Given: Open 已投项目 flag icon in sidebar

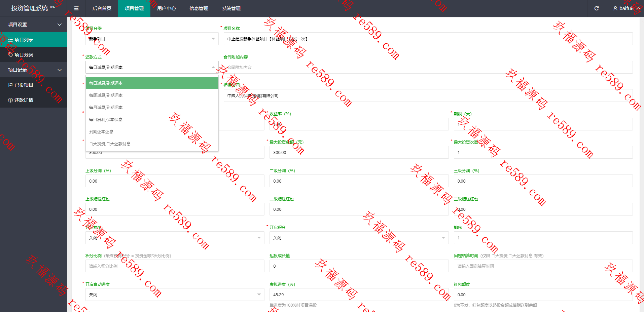Looking at the screenshot, I should tap(10, 85).
